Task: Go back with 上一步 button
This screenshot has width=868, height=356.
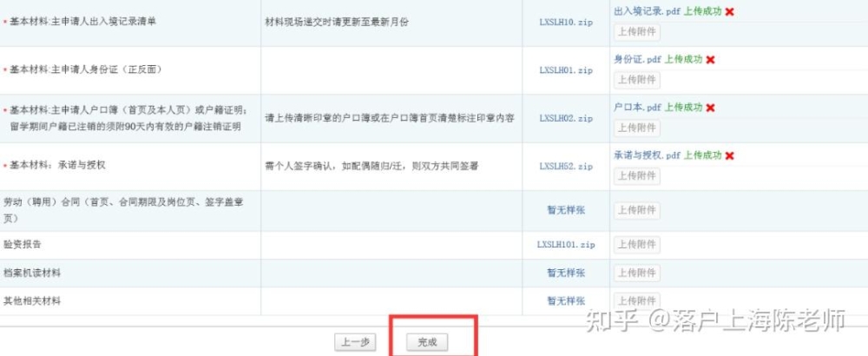Action: click(355, 342)
